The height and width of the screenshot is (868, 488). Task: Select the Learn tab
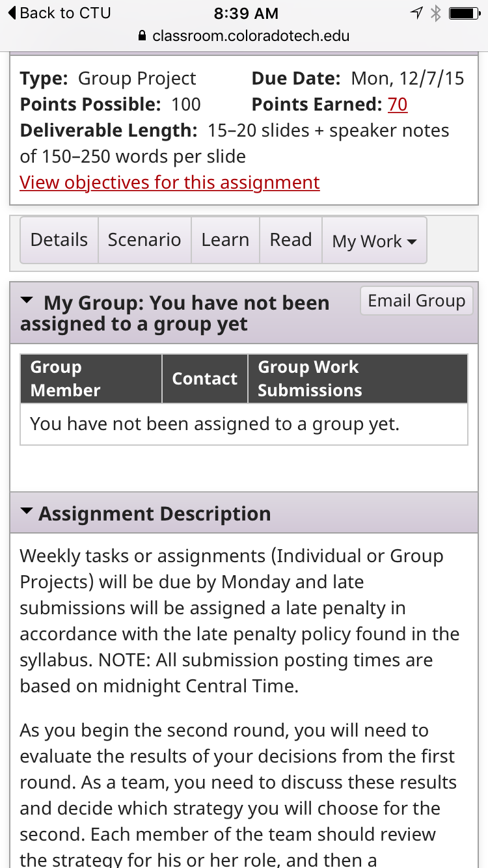(x=225, y=240)
